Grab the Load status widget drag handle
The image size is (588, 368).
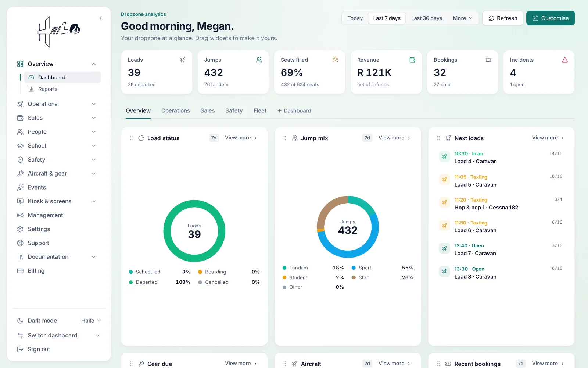(x=131, y=138)
